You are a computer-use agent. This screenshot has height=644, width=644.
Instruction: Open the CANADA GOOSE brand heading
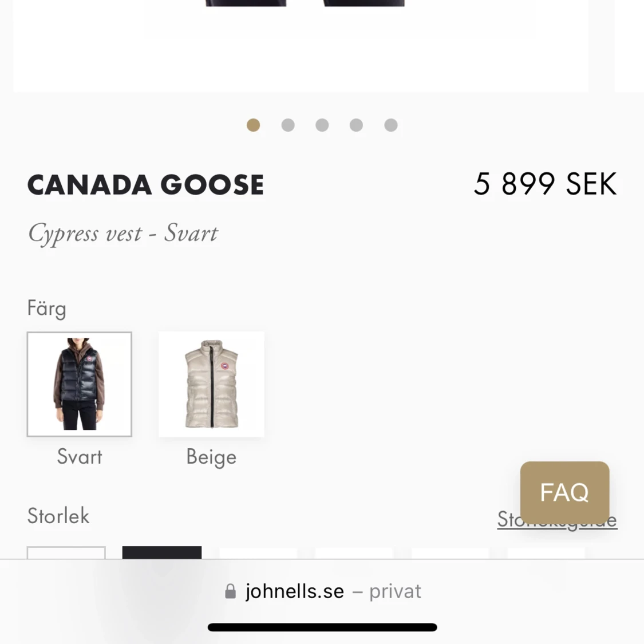145,185
